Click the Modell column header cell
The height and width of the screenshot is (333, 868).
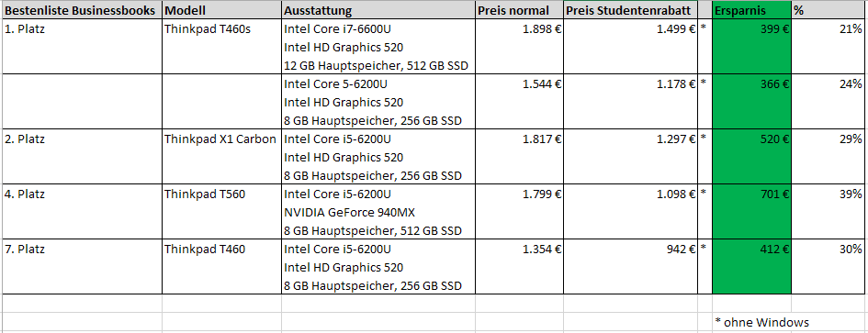coord(222,10)
